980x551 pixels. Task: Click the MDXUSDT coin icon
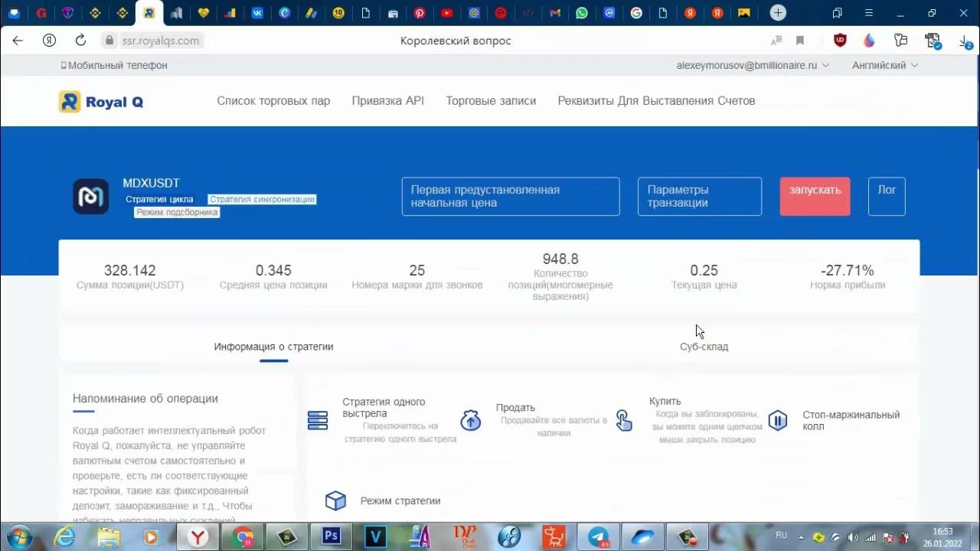pos(90,197)
